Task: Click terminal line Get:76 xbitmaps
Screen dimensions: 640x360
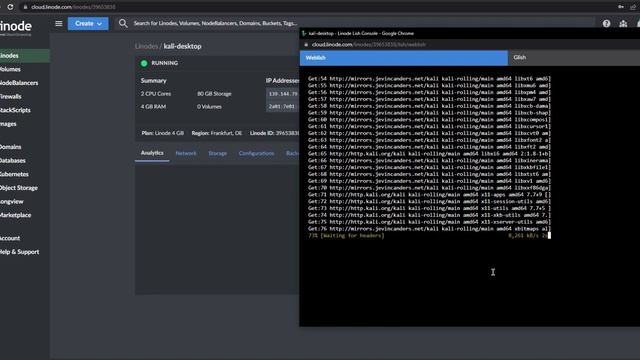Action: [x=429, y=229]
